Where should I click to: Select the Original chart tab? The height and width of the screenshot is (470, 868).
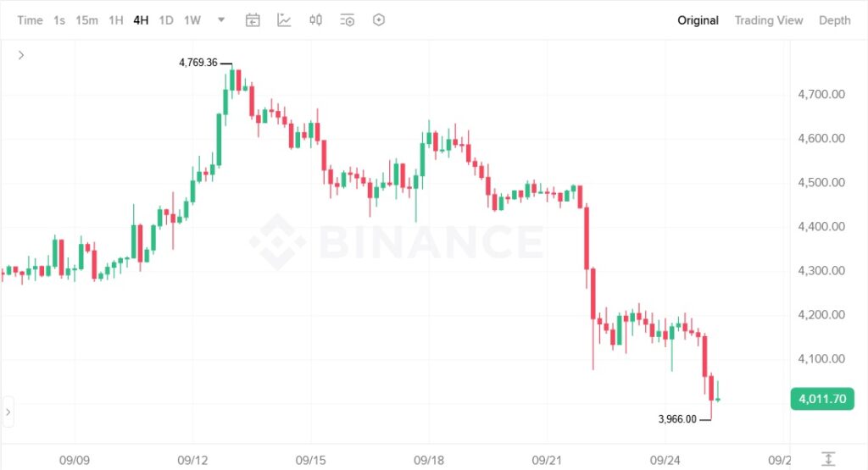click(698, 20)
